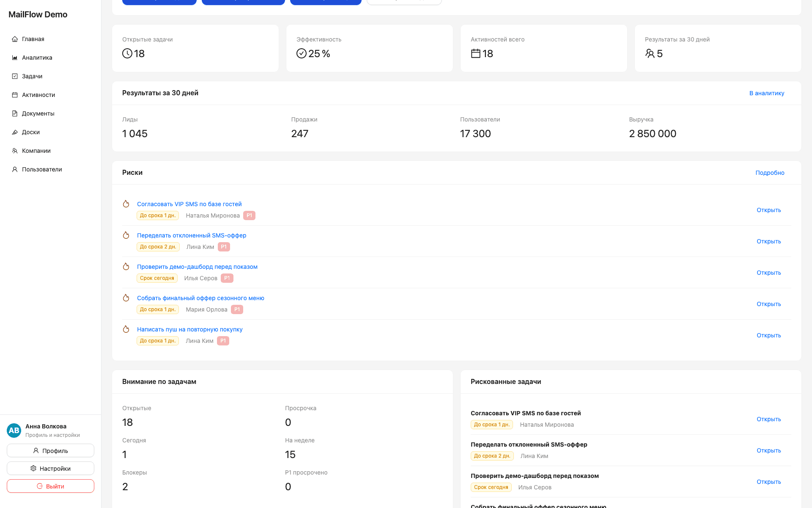Image resolution: width=812 pixels, height=508 pixels.
Task: Click the Пользователи value 17 300
Action: [475, 134]
